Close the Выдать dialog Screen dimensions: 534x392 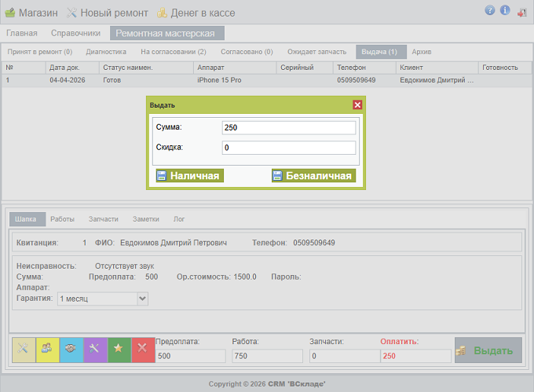[x=357, y=104]
